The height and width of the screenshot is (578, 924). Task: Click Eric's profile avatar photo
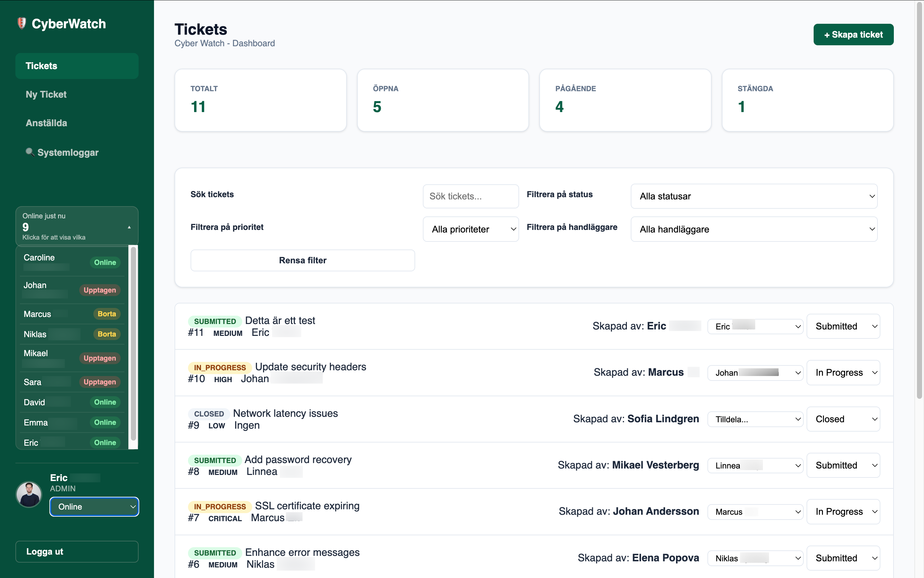coord(29,494)
